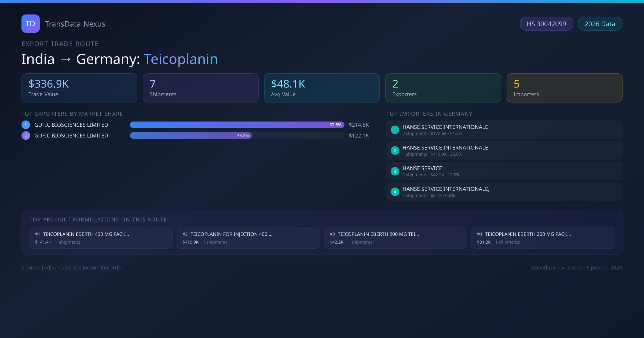Click the 63.8% market share bar
The width and height of the screenshot is (644, 338).
pyautogui.click(x=237, y=125)
